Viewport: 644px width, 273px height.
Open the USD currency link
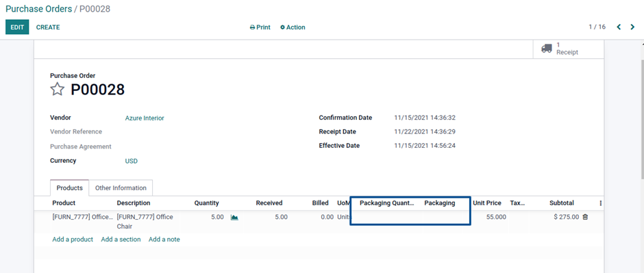click(132, 161)
